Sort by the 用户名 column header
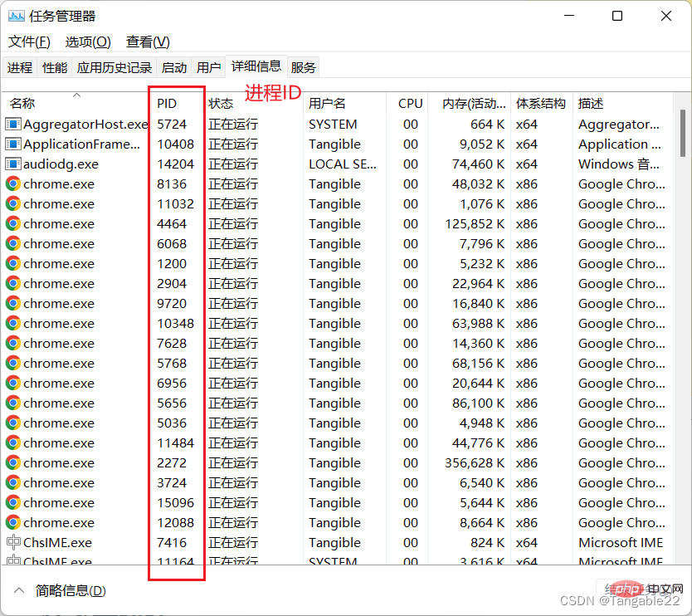Screen dimensions: 692x616 click(x=345, y=103)
